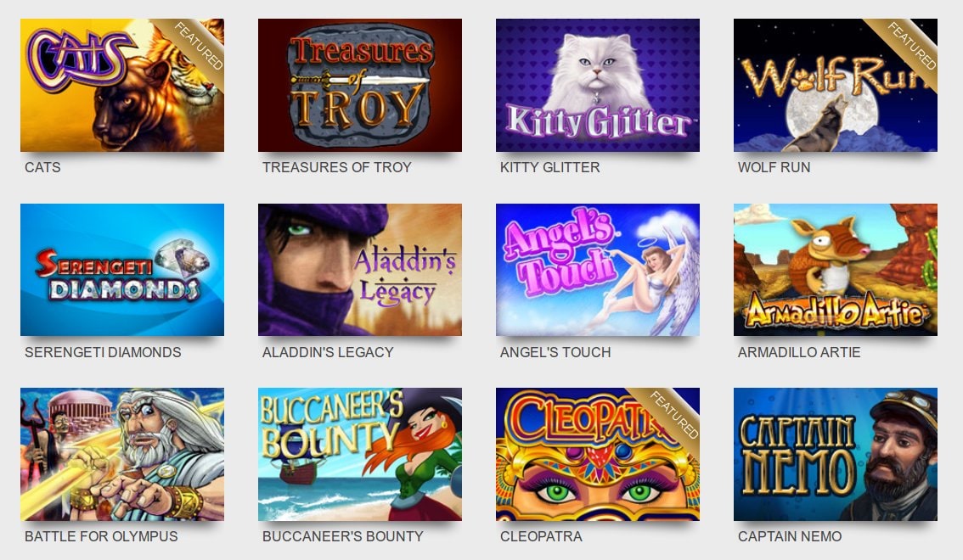Viewport: 963px width, 560px height.
Task: Open the Battle for Olympus thumbnail
Action: pos(122,455)
